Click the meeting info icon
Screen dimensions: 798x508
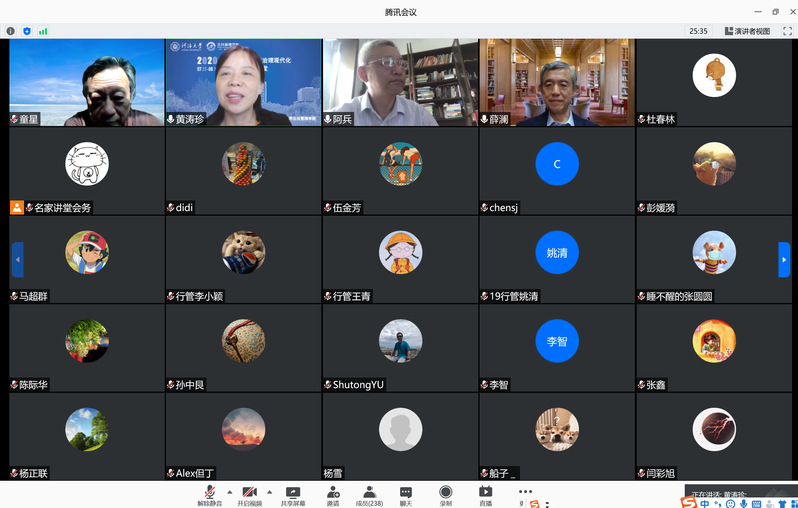[11, 31]
